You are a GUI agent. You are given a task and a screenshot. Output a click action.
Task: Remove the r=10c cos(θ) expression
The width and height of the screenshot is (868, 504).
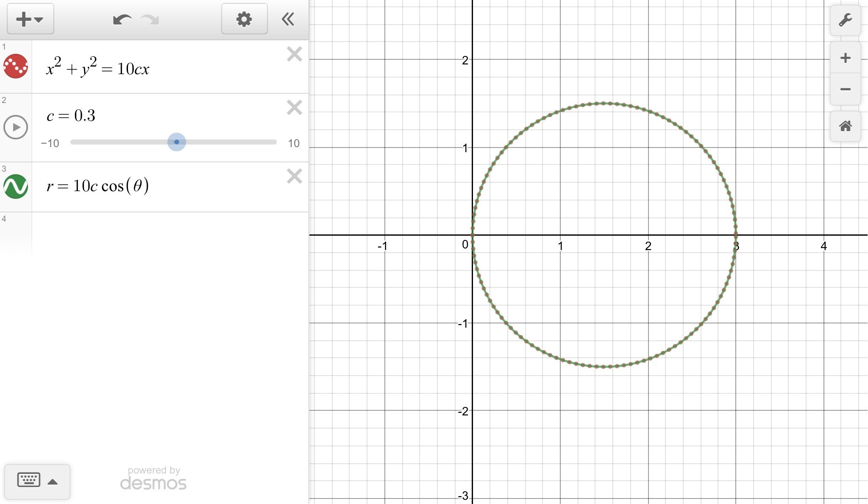pos(294,176)
